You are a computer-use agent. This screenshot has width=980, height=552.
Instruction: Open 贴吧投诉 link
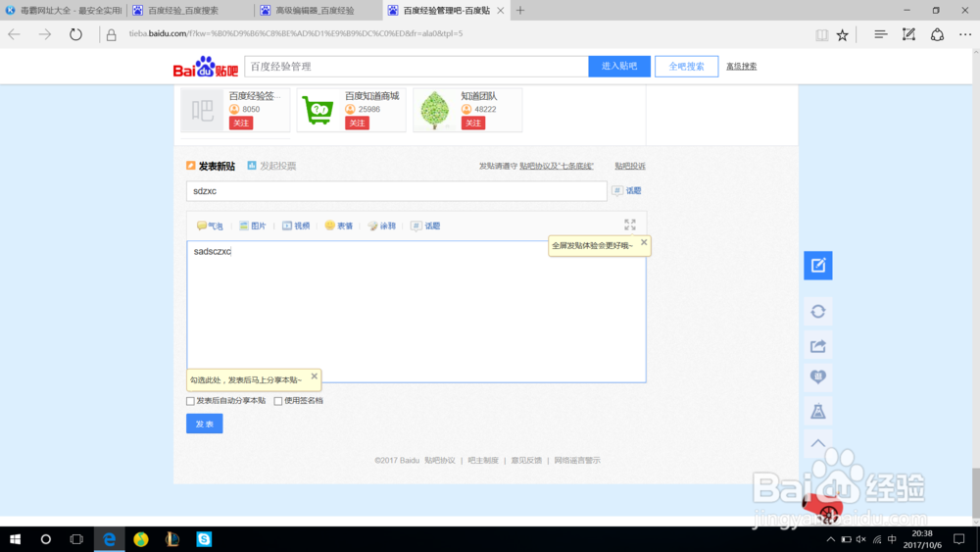click(x=630, y=167)
